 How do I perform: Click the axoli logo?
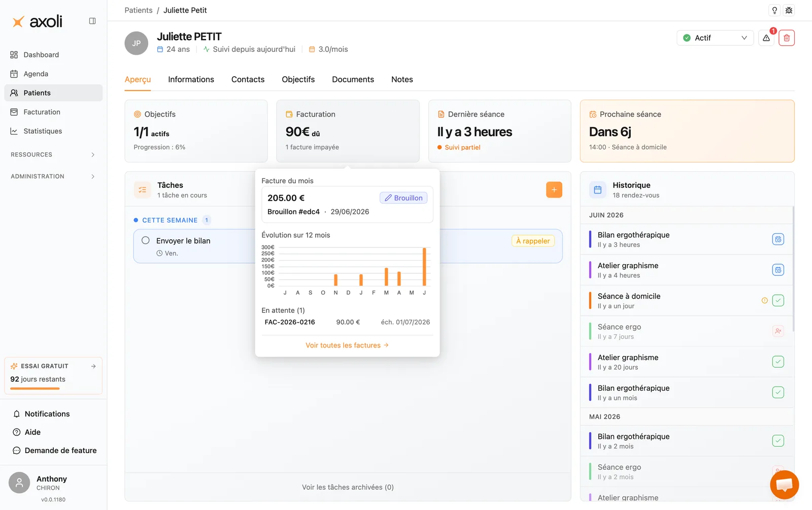point(38,21)
